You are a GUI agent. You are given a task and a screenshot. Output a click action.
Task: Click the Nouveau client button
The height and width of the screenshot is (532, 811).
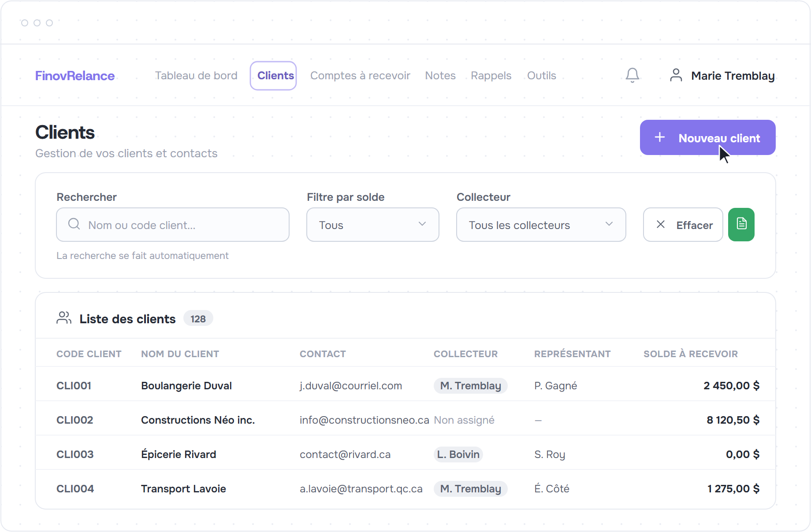[708, 137]
